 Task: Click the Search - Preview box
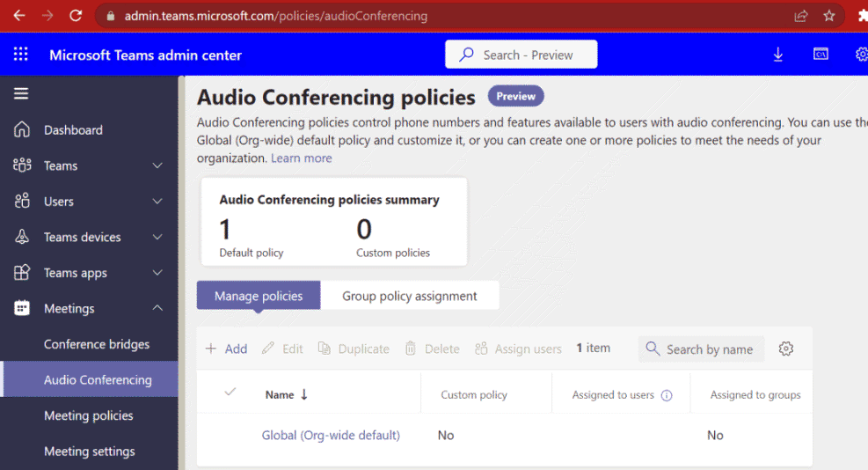pyautogui.click(x=521, y=55)
